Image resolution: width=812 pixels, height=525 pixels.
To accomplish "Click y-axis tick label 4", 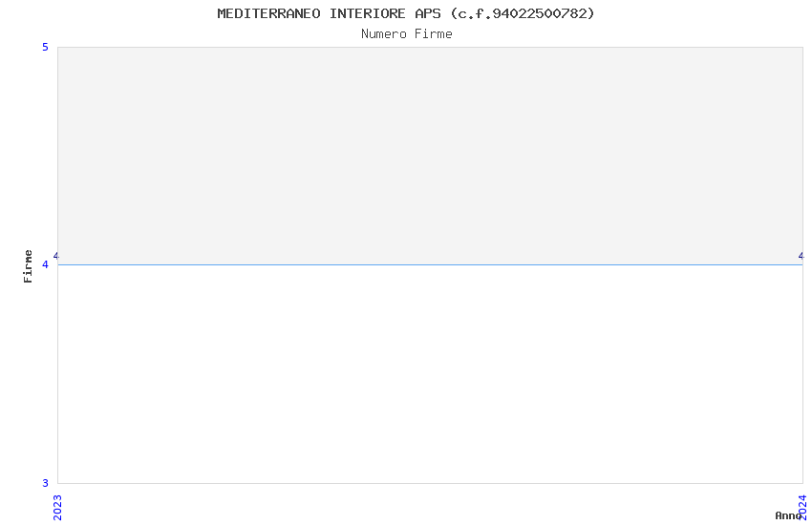I will (45, 264).
